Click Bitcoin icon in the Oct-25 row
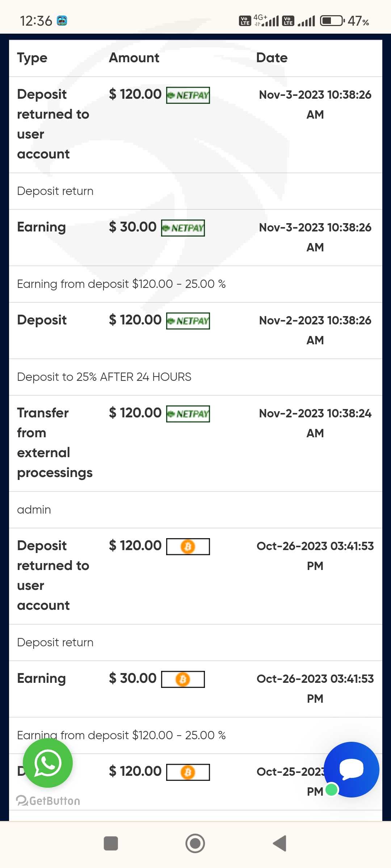This screenshot has height=868, width=391. click(x=188, y=772)
